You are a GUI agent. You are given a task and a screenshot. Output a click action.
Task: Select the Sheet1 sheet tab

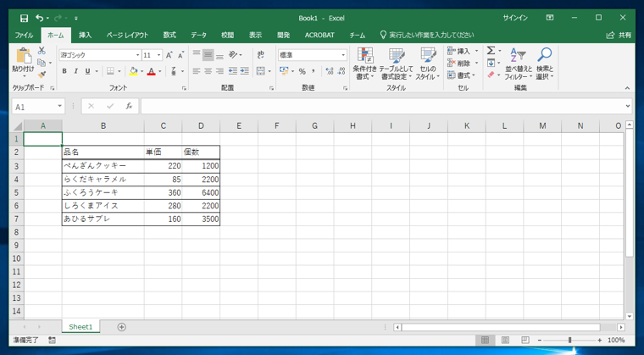coord(80,327)
